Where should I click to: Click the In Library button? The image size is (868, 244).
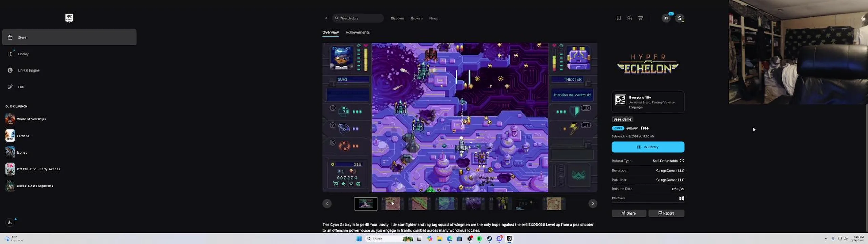point(648,147)
